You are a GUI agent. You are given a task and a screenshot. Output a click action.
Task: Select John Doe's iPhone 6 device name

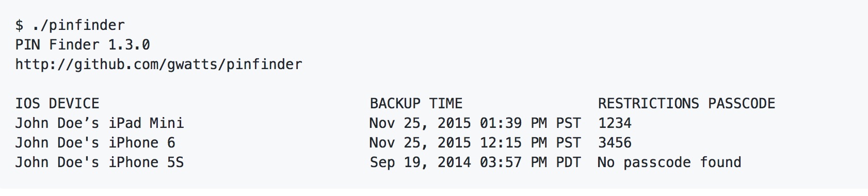coord(95,143)
